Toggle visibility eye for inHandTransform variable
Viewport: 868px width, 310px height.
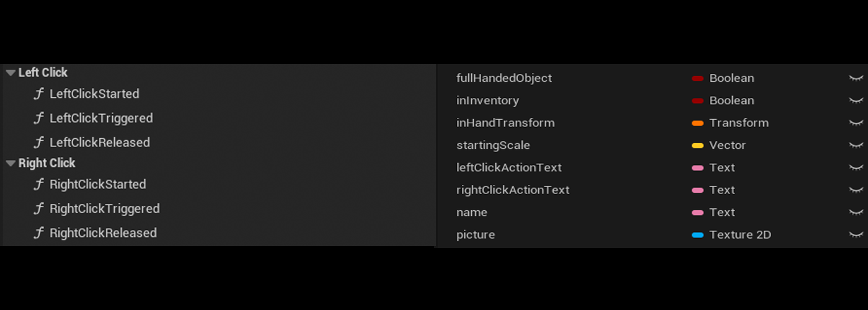tap(856, 123)
